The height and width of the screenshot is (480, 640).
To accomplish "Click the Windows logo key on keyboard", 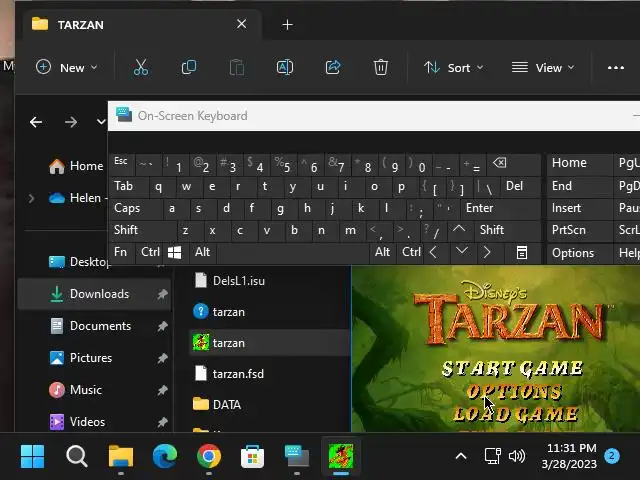I will pos(175,253).
